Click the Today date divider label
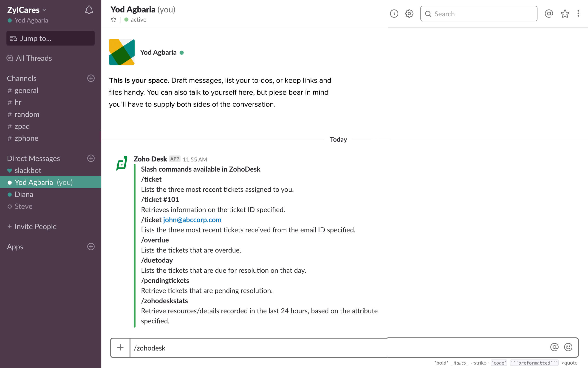The image size is (588, 368). 339,139
